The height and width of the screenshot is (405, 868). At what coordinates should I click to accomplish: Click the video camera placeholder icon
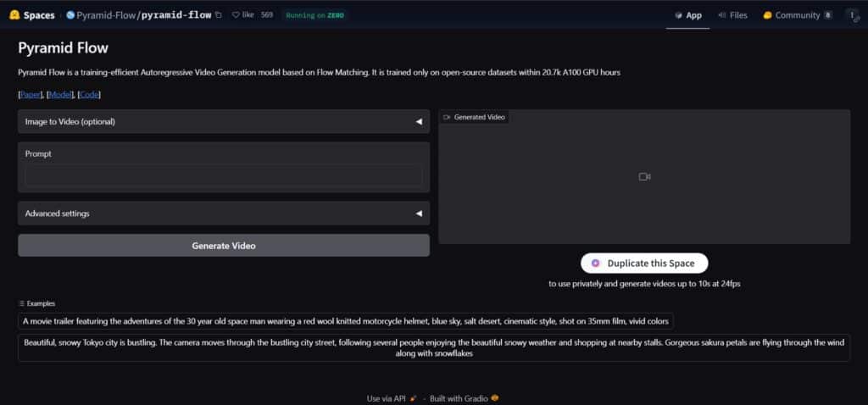(644, 176)
